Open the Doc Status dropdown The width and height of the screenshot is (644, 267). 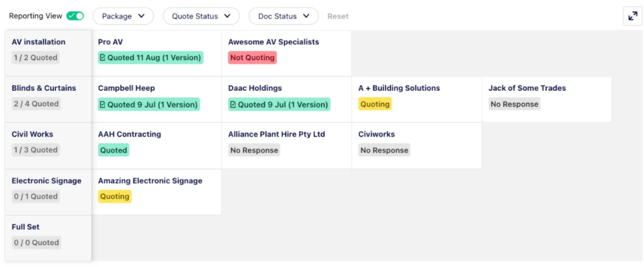click(283, 16)
